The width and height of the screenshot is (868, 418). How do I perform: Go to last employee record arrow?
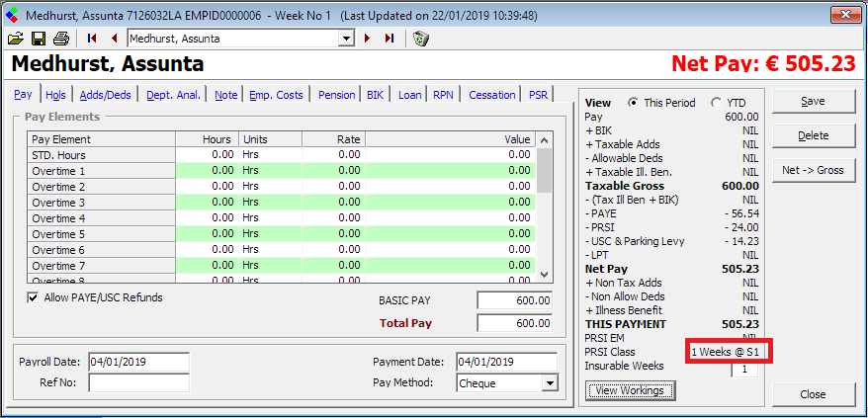pos(390,39)
